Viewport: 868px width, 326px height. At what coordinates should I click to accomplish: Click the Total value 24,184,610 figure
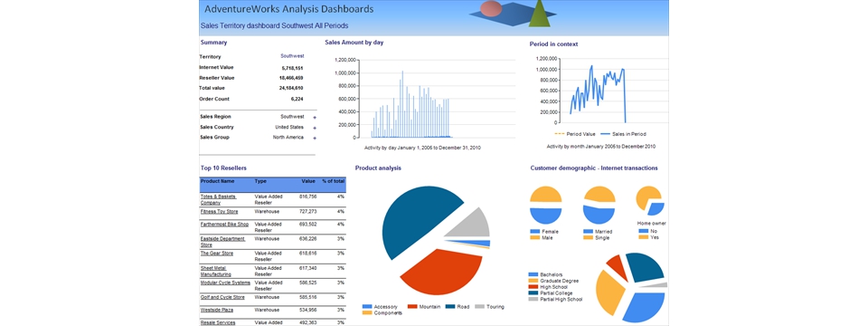(291, 88)
